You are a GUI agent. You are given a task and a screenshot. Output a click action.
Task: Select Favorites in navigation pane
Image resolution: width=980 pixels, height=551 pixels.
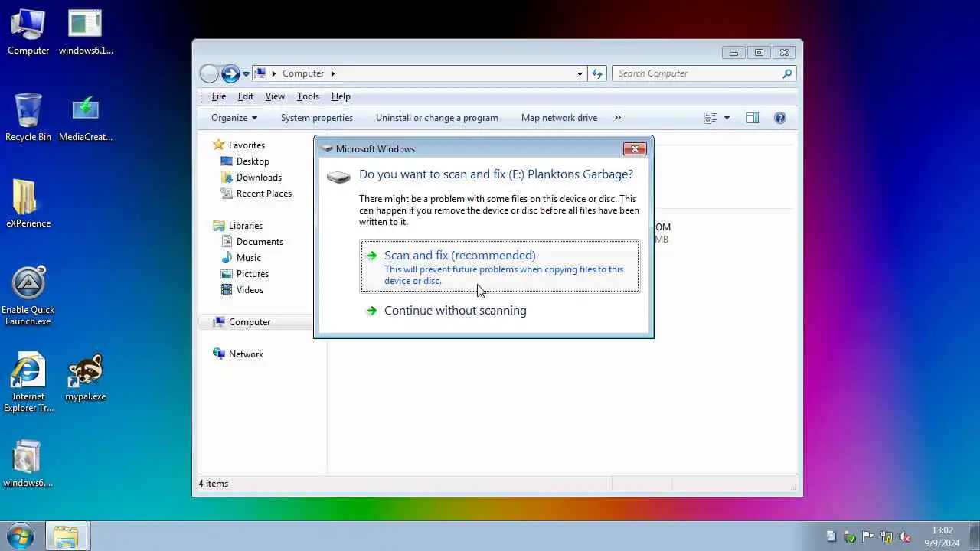247,145
